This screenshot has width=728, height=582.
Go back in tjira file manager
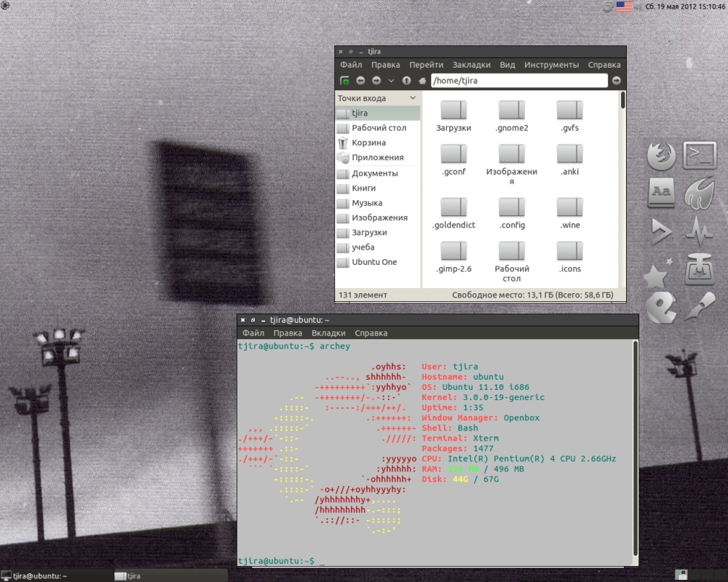[x=360, y=81]
